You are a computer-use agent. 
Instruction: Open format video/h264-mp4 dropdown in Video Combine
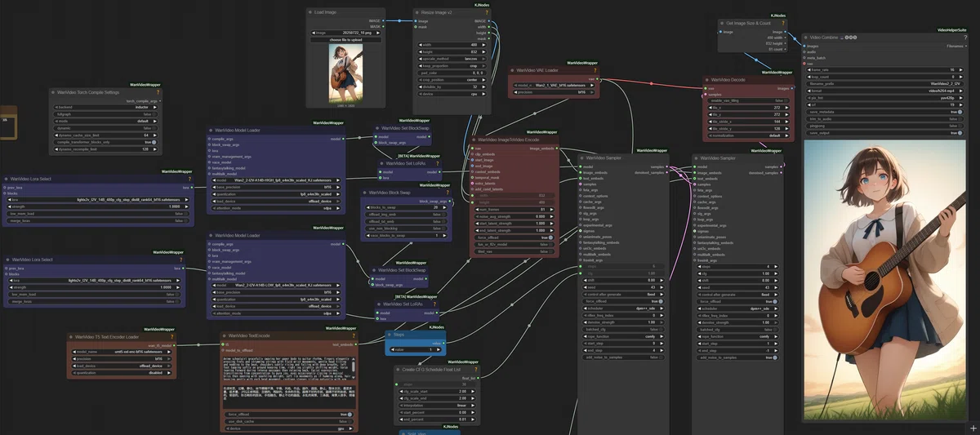[x=884, y=91]
